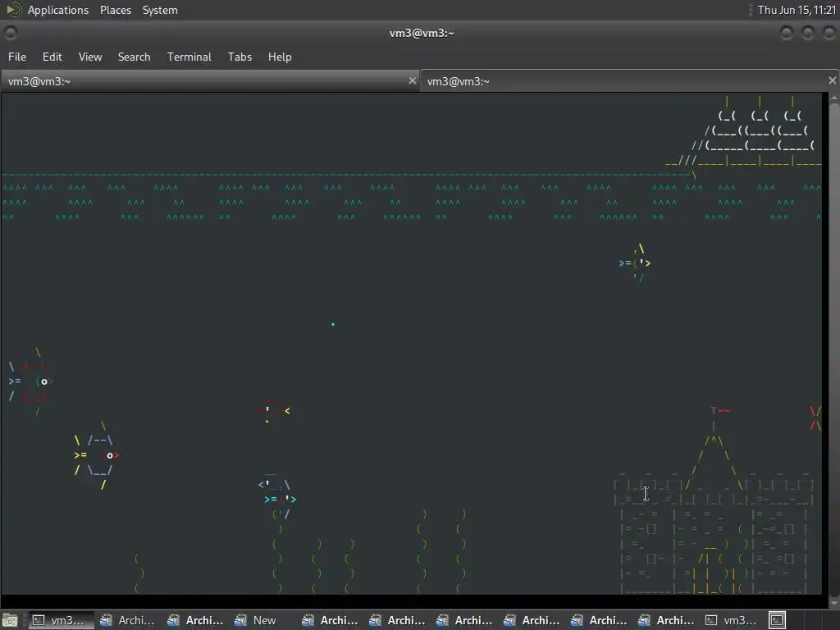Open the Edit menu
This screenshot has height=630, width=840.
click(52, 57)
